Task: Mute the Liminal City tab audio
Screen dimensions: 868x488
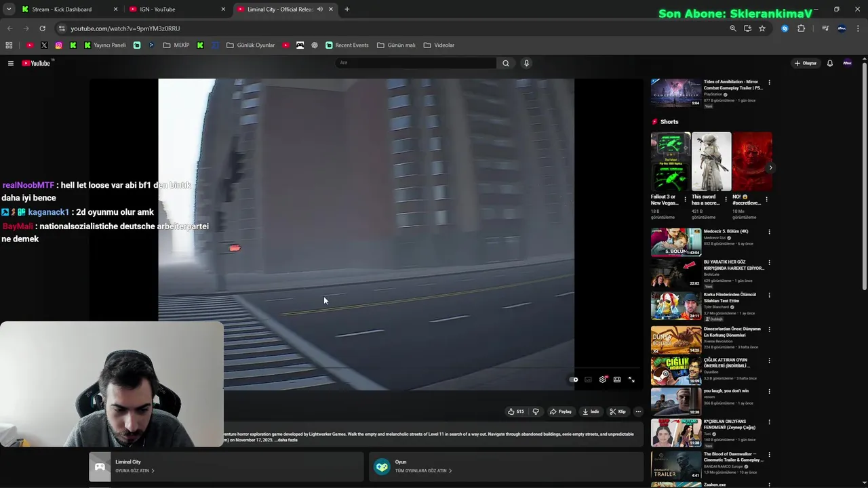Action: click(x=319, y=9)
